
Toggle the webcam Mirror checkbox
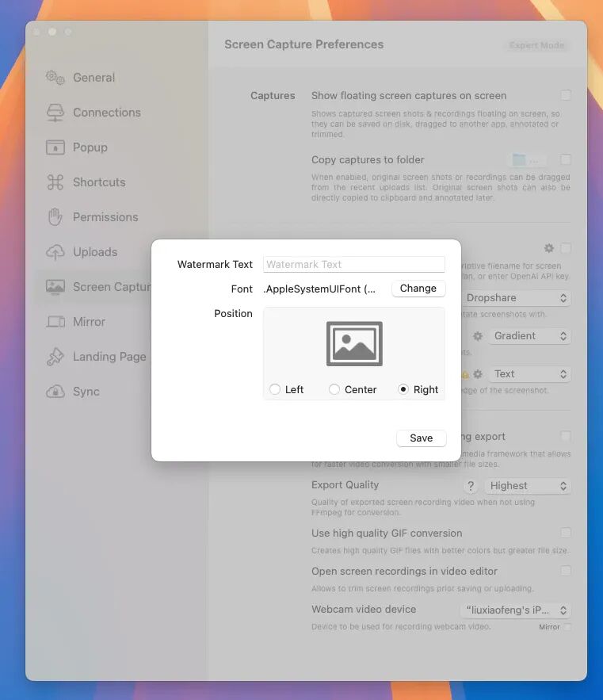click(x=567, y=627)
